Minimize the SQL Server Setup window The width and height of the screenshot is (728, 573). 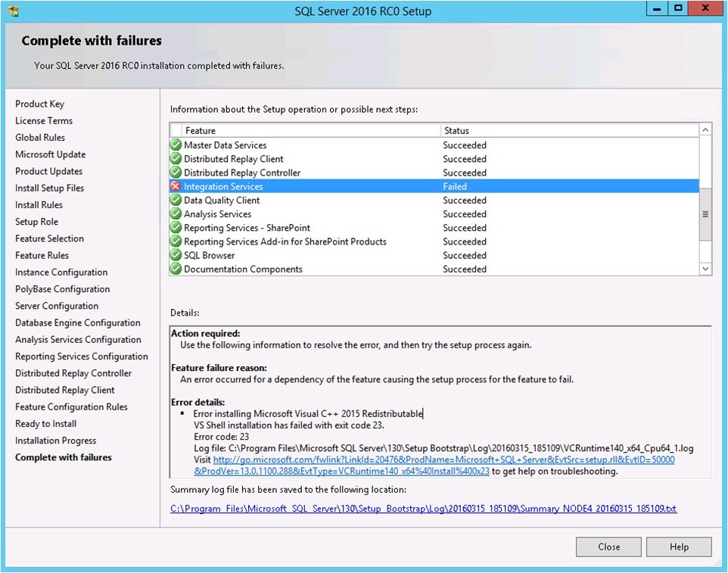coord(657,8)
